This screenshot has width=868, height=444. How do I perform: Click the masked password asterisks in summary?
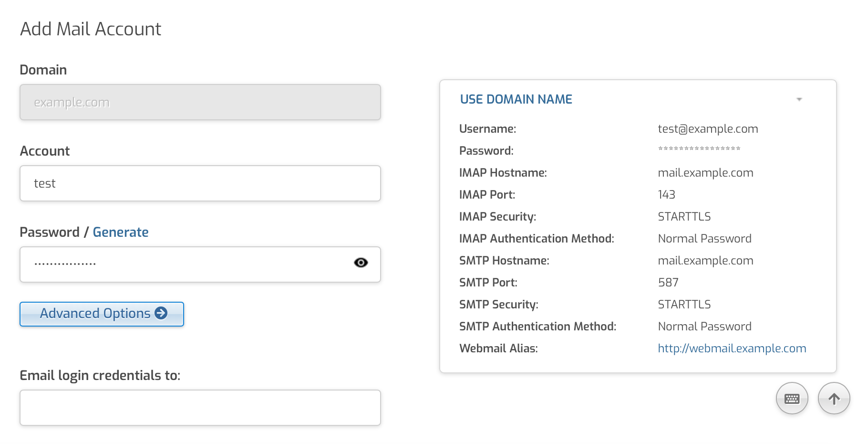(699, 149)
